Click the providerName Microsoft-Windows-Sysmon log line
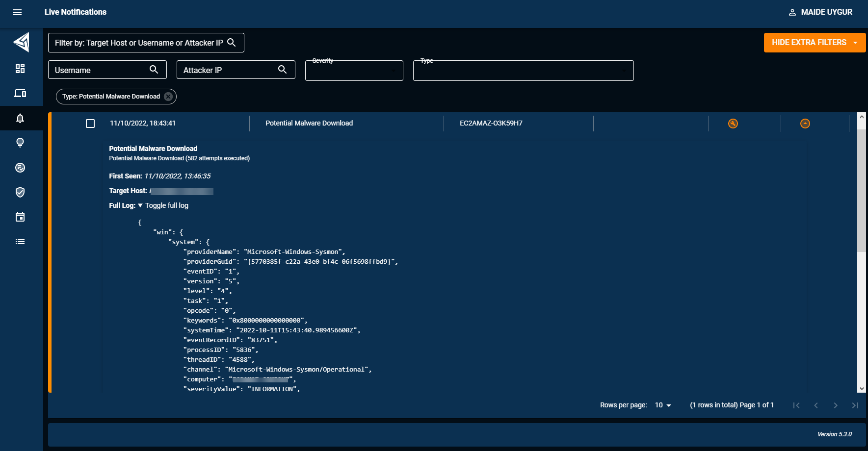Viewport: 868px width, 451px height. tap(264, 252)
